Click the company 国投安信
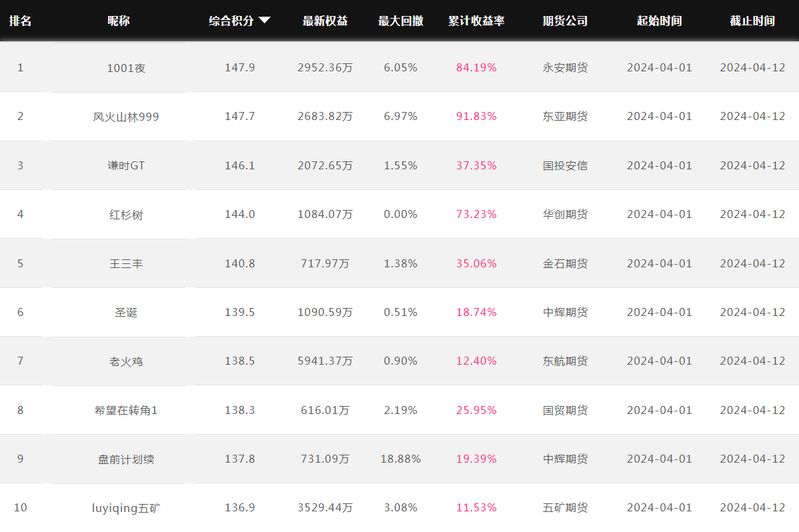Image resolution: width=799 pixels, height=532 pixels. click(x=565, y=165)
